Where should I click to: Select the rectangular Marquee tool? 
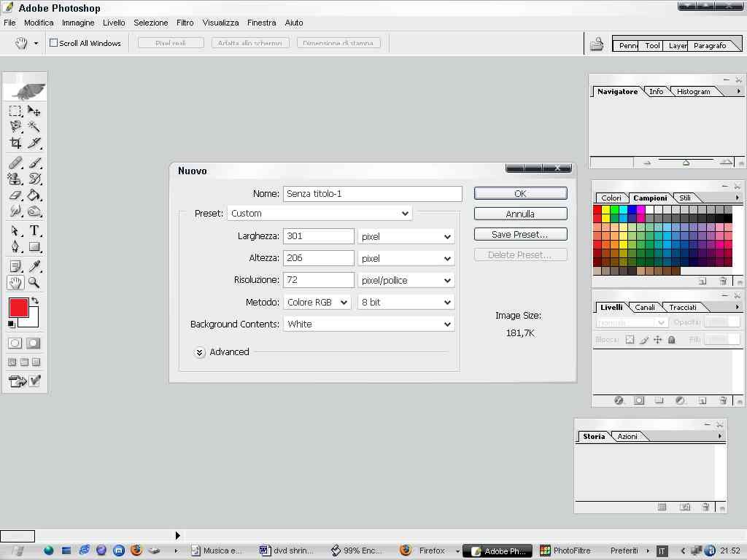coord(15,111)
